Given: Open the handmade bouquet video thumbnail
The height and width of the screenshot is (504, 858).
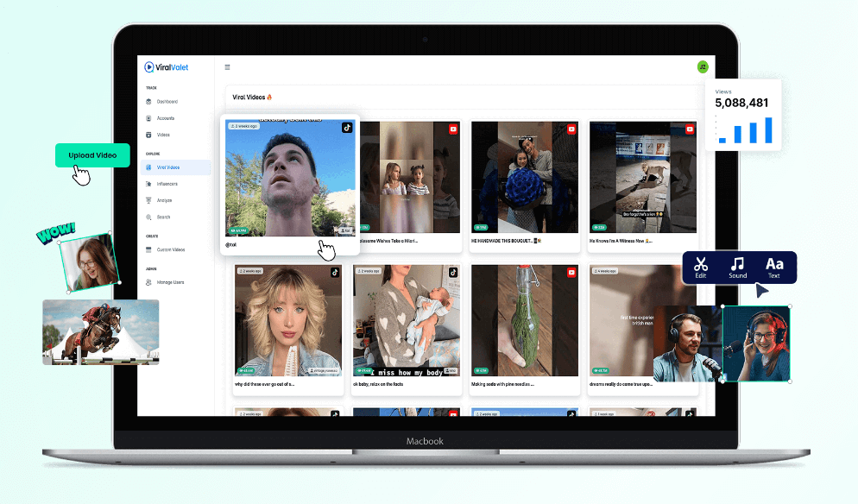Looking at the screenshot, I should click(x=525, y=177).
